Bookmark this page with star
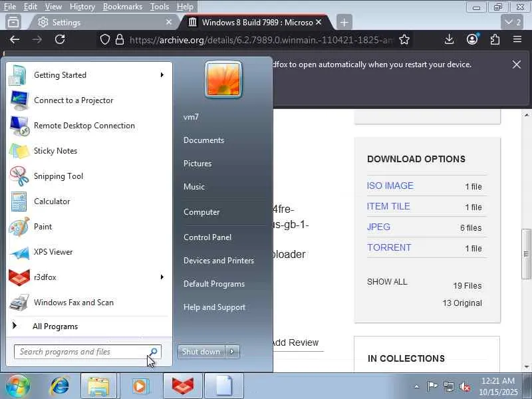 point(404,40)
